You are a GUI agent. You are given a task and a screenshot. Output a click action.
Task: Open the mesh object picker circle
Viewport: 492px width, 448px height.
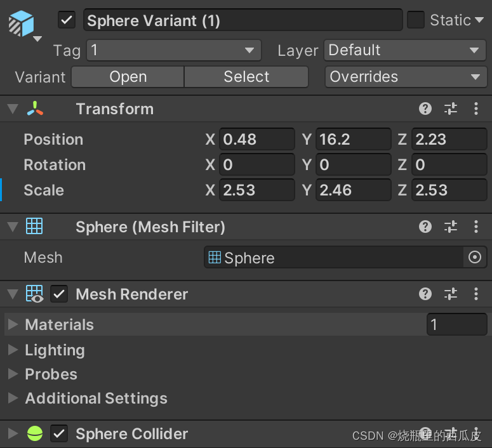click(x=475, y=257)
